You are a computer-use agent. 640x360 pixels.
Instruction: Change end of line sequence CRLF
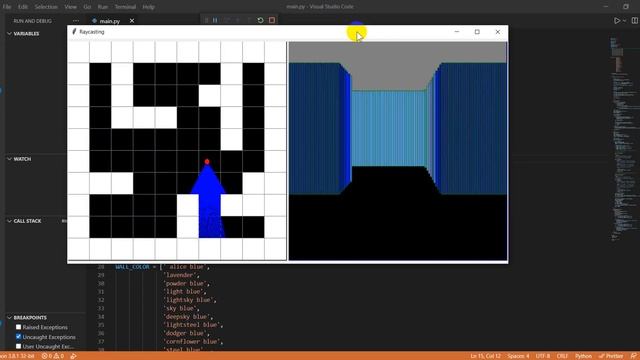point(562,356)
